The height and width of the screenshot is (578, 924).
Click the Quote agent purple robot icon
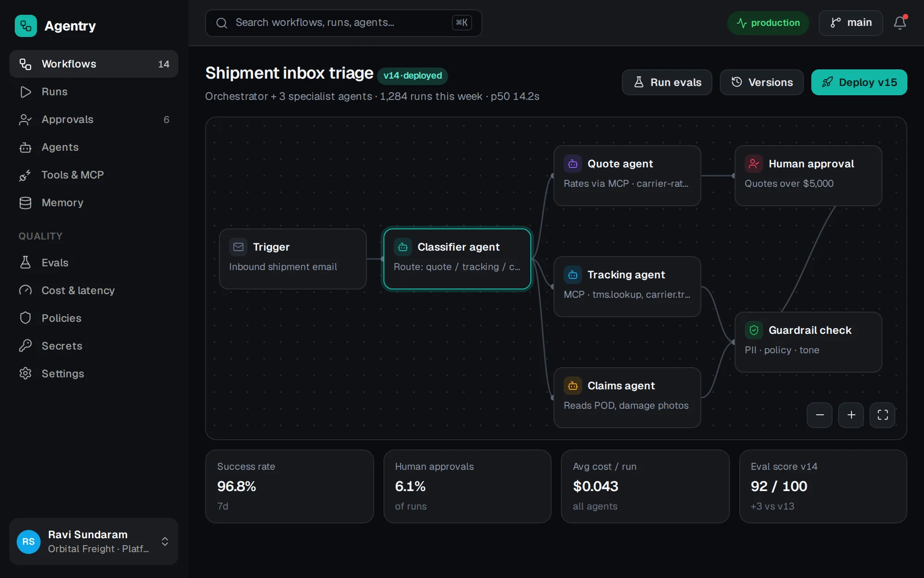(x=573, y=164)
